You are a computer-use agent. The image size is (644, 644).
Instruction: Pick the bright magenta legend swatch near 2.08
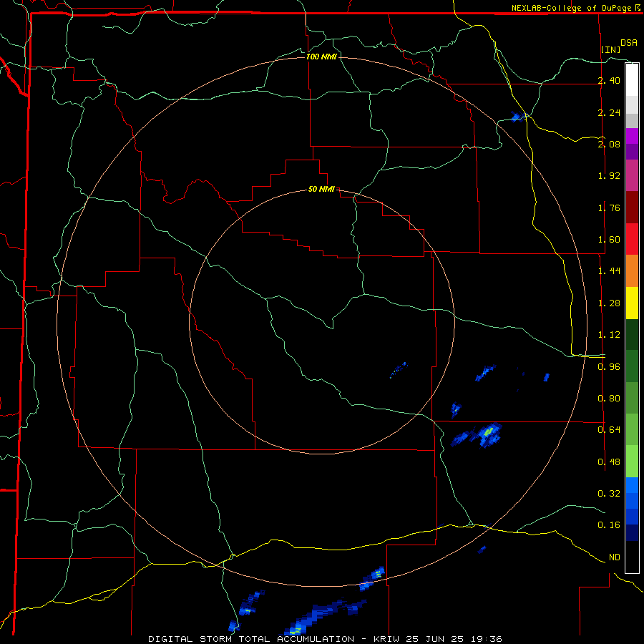pos(632,136)
